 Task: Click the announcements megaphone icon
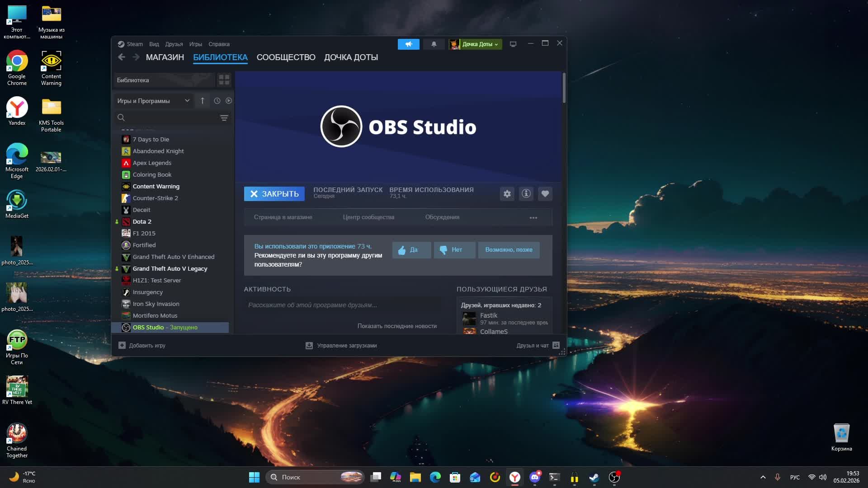pos(408,44)
